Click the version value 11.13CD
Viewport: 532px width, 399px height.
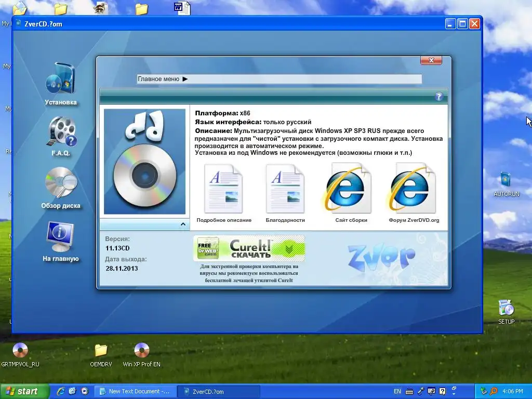(117, 248)
